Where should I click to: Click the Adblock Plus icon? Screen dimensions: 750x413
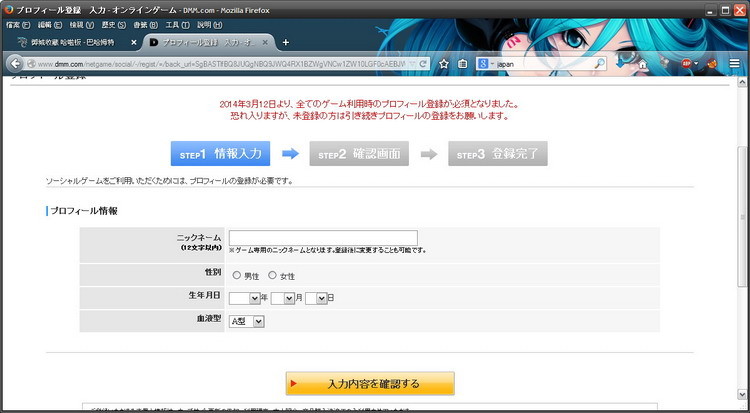[x=686, y=63]
